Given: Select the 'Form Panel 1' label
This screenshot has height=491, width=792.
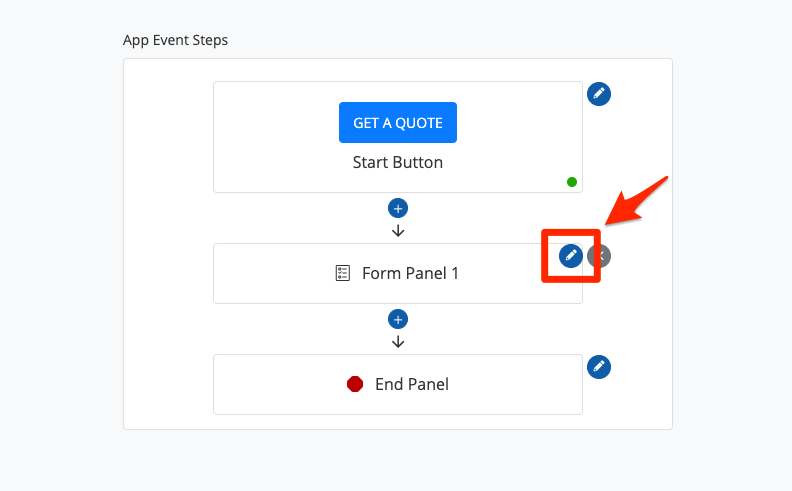Looking at the screenshot, I should (410, 273).
